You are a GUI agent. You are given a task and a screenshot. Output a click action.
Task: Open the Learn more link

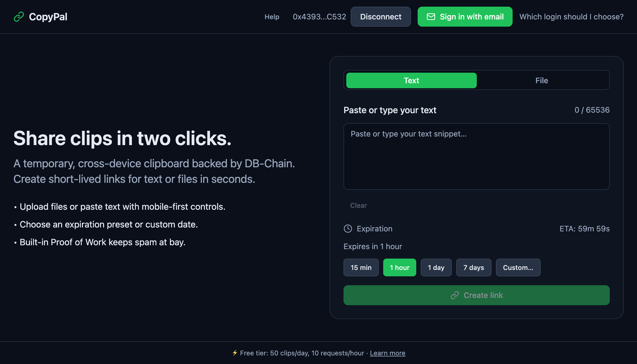pyautogui.click(x=388, y=353)
